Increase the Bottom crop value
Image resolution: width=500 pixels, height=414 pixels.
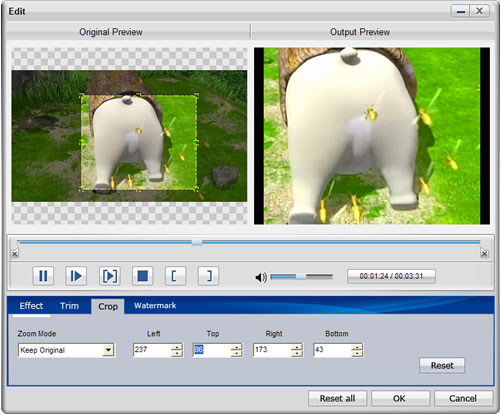(x=357, y=347)
